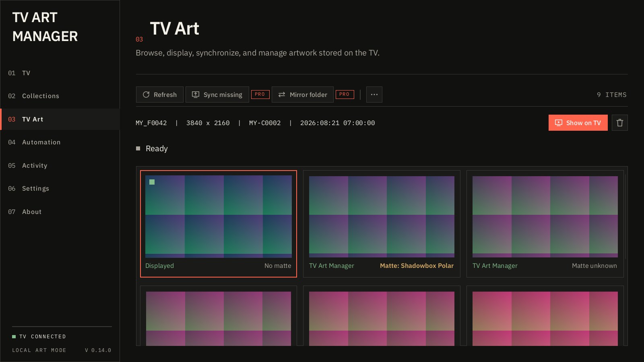This screenshot has width=644, height=362.
Task: Click the Show on TV button
Action: tap(578, 123)
